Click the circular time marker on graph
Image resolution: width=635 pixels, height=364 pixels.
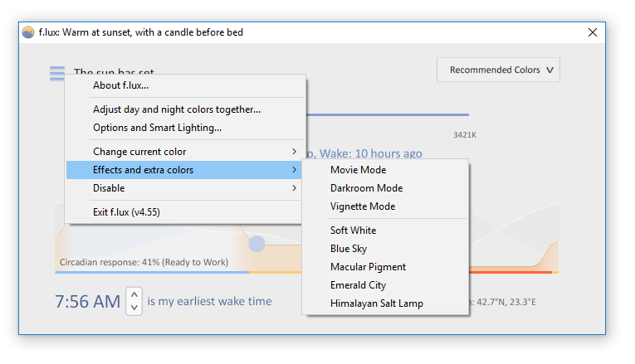click(256, 244)
